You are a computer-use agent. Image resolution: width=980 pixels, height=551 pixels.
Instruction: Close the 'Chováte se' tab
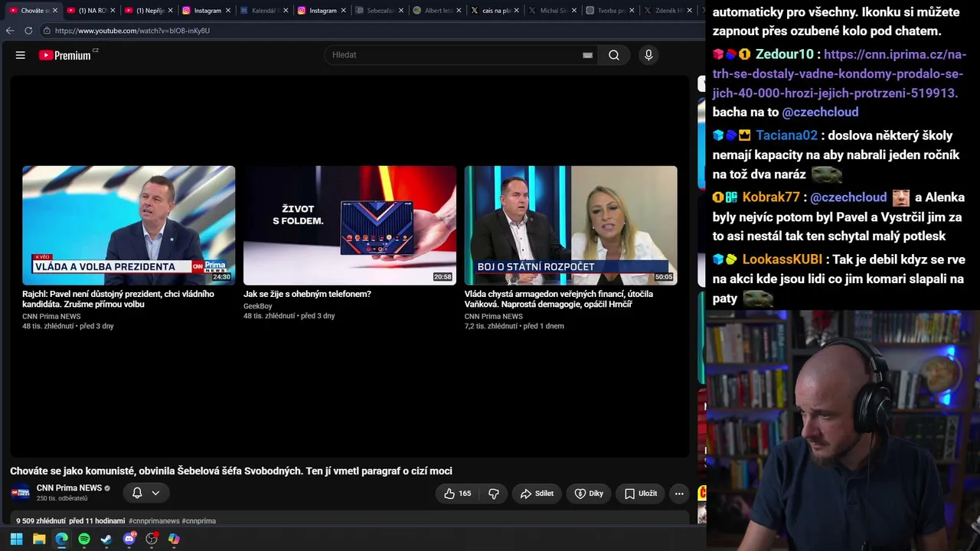point(55,11)
